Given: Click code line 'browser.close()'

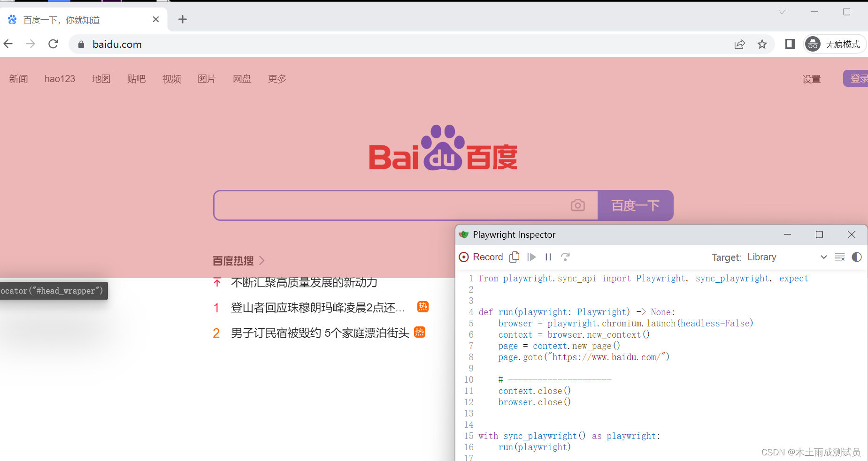Looking at the screenshot, I should 535,402.
